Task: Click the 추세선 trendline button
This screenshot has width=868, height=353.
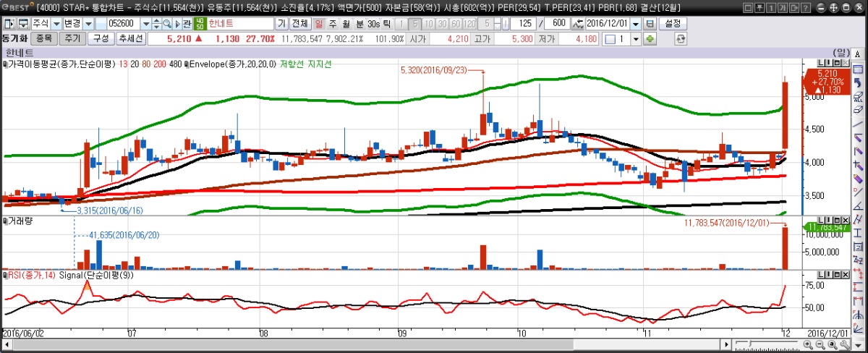Action: coord(131,38)
